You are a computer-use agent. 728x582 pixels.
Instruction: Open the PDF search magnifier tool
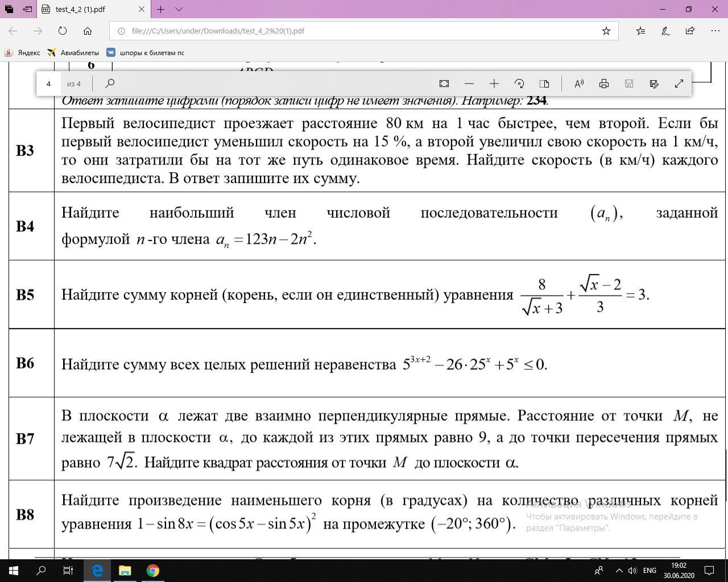(110, 84)
